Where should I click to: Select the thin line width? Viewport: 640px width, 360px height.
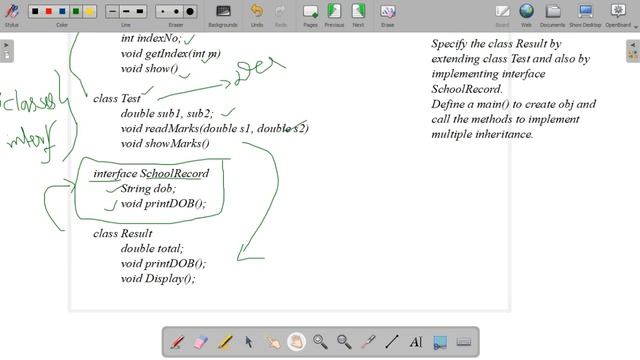(x=112, y=11)
